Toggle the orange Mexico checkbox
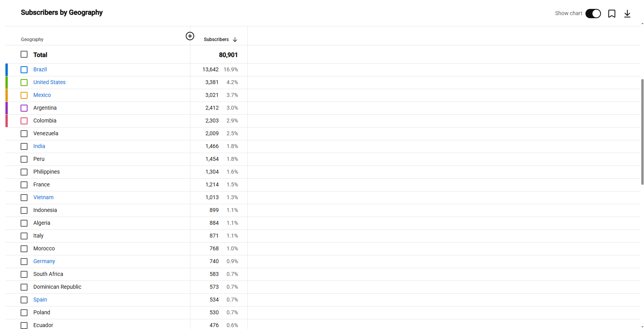This screenshot has width=644, height=329. coord(24,95)
